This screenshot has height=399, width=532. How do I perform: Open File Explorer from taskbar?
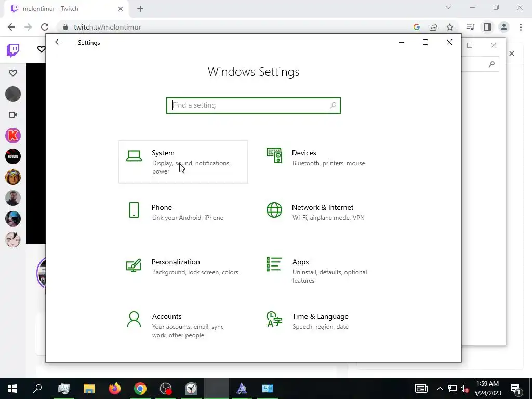(89, 389)
